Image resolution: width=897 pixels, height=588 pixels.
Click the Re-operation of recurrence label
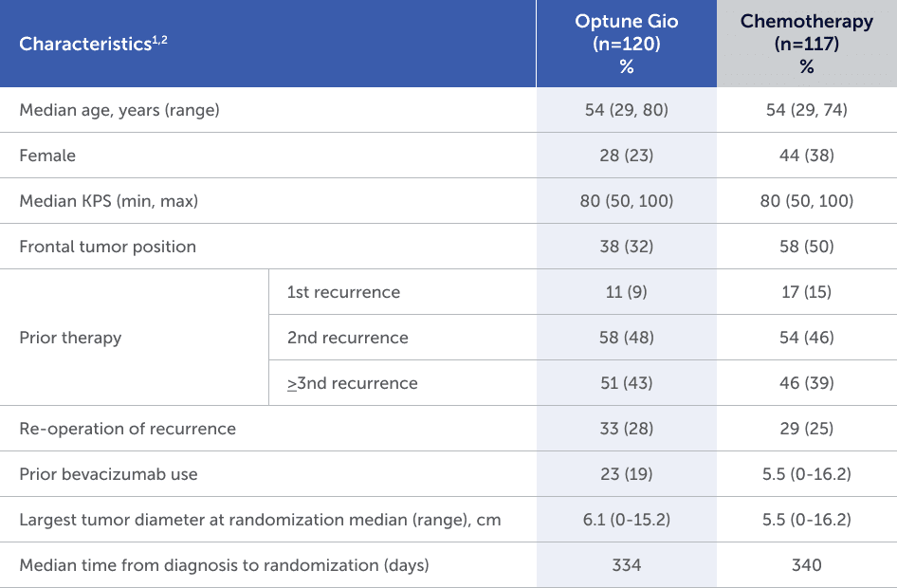(x=128, y=429)
